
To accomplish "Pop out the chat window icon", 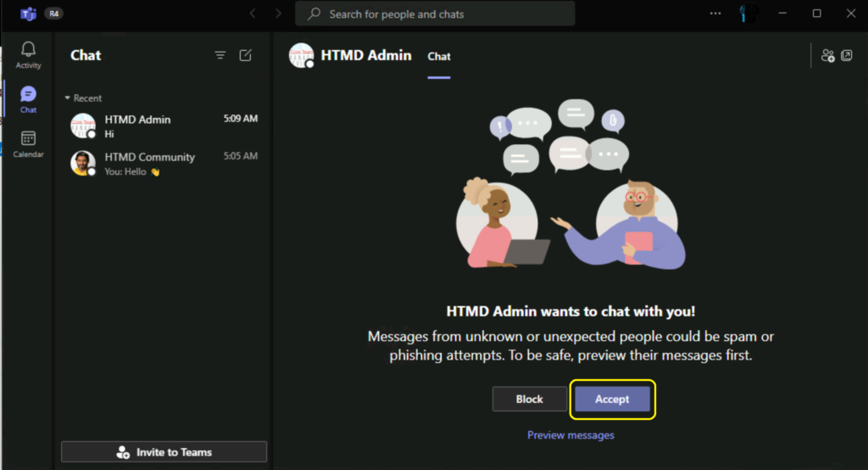I will (x=847, y=55).
